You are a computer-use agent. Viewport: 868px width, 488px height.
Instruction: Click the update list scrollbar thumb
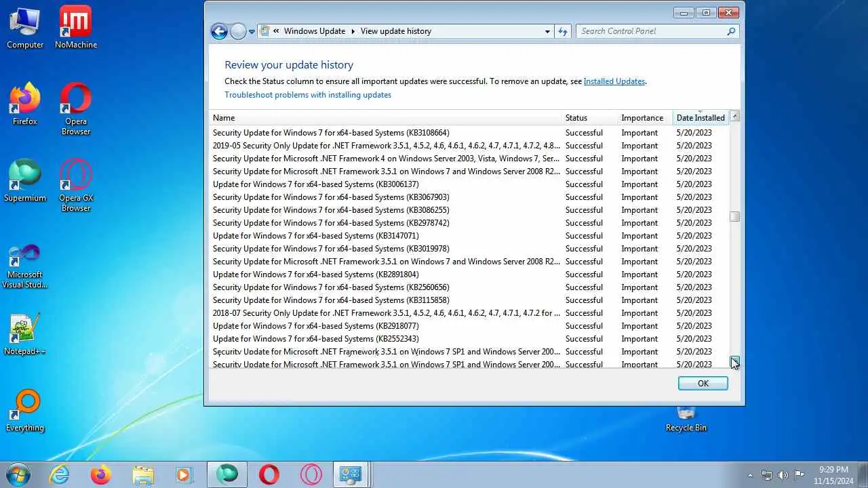click(x=734, y=216)
